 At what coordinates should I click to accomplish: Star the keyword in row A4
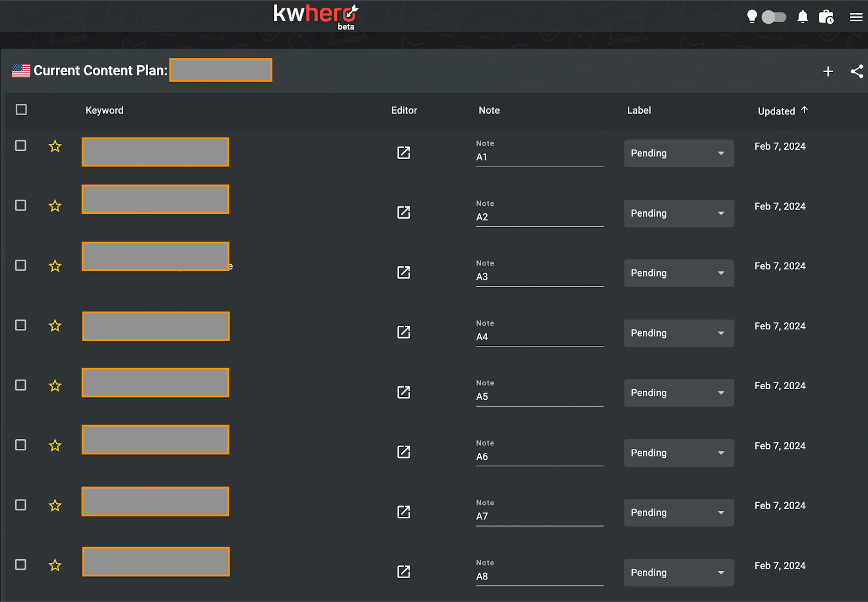pyautogui.click(x=55, y=326)
